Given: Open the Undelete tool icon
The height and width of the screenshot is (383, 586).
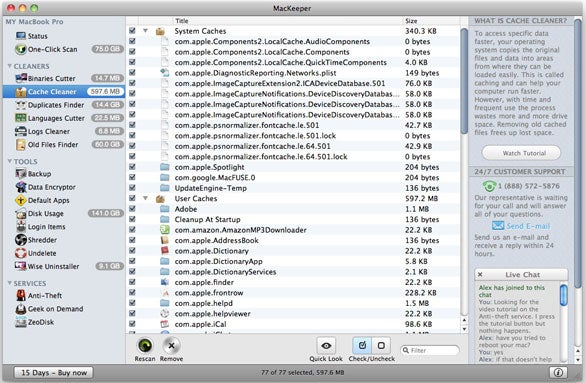Looking at the screenshot, I should [x=21, y=253].
